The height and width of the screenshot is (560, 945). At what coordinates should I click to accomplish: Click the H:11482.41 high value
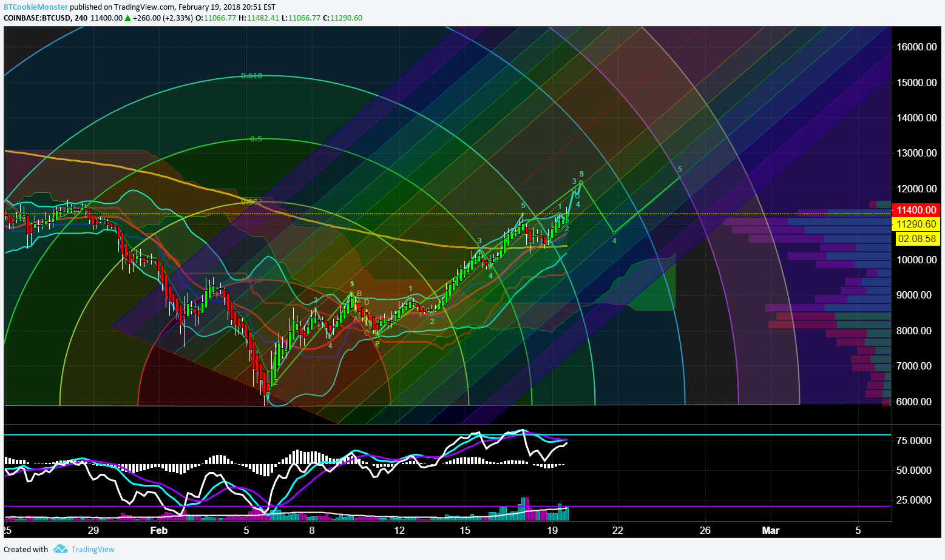click(259, 18)
